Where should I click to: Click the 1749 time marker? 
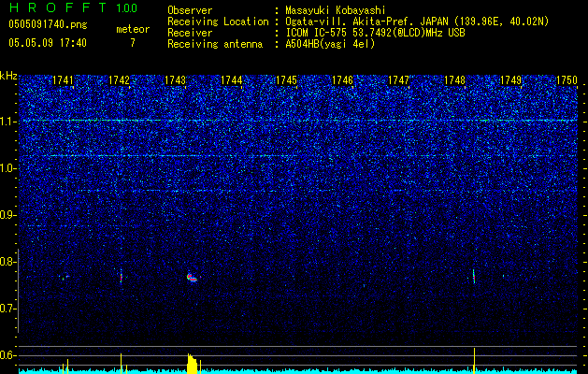[511, 80]
